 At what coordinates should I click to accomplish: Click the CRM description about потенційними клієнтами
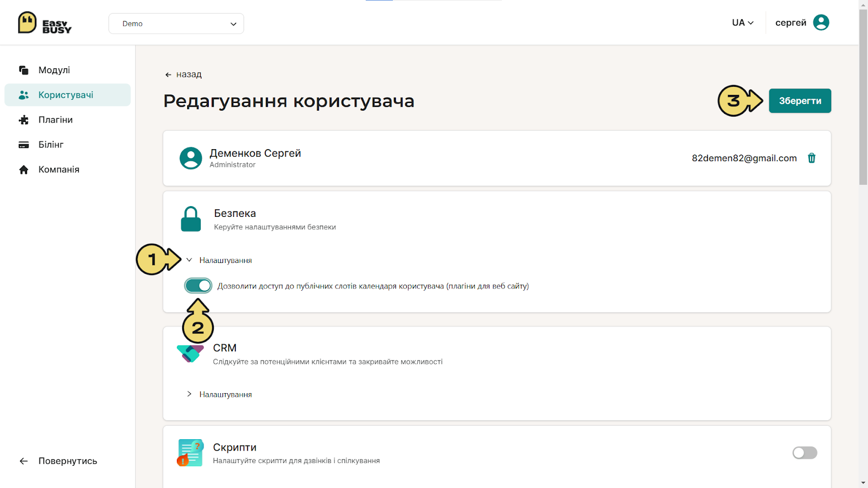point(328,362)
